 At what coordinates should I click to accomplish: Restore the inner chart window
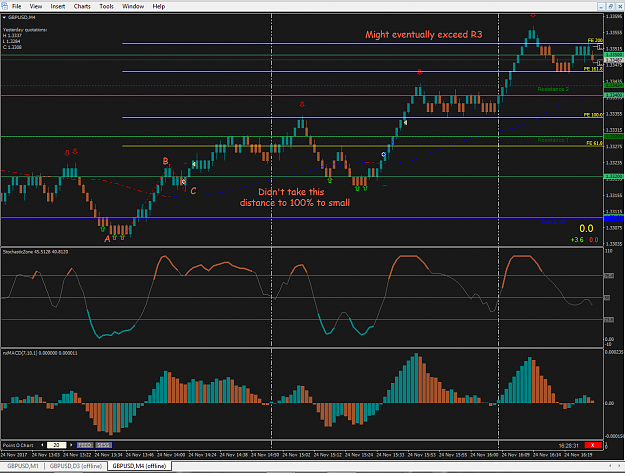coord(610,6)
